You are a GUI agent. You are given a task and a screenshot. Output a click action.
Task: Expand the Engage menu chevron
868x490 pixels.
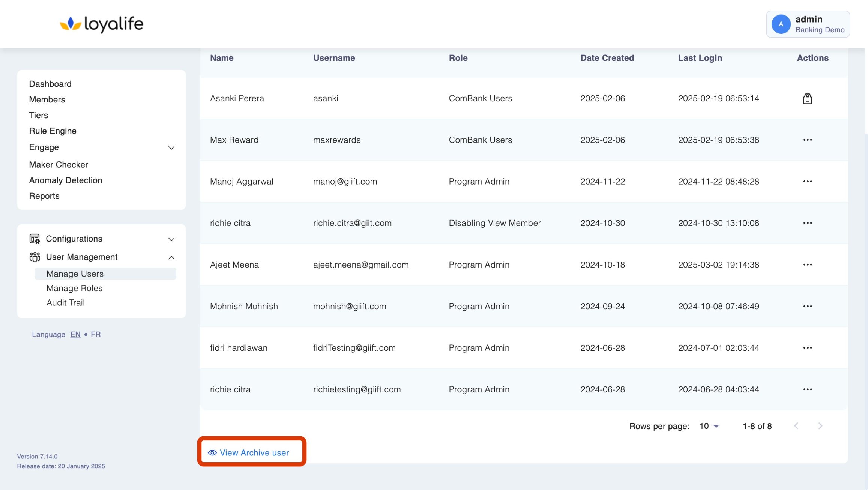171,148
